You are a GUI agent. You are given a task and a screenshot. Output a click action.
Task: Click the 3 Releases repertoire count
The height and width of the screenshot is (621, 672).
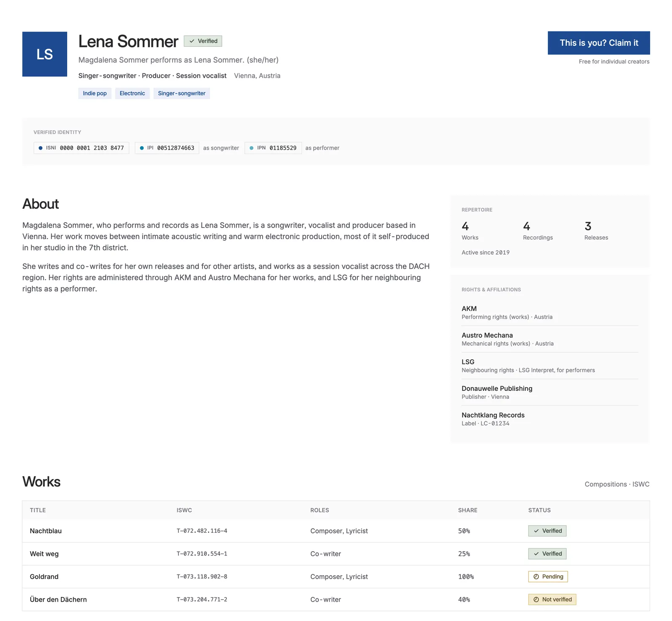pos(596,231)
